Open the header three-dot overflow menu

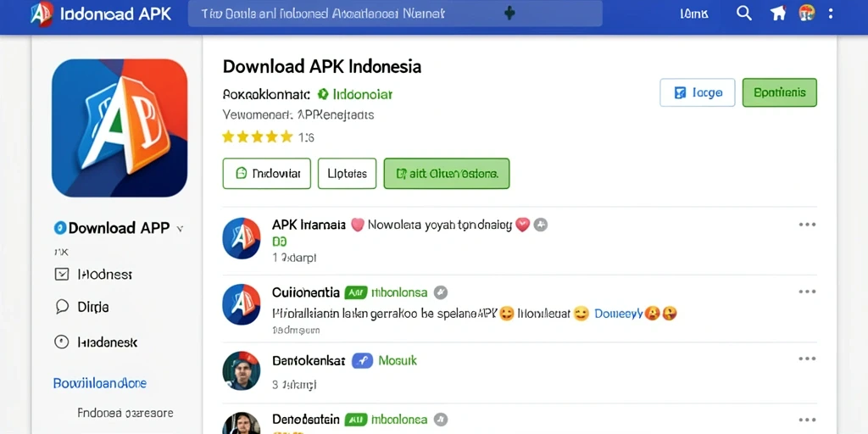(x=831, y=14)
